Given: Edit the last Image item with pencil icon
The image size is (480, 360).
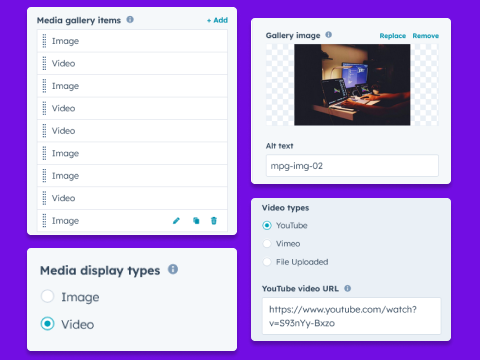Looking at the screenshot, I should point(176,221).
